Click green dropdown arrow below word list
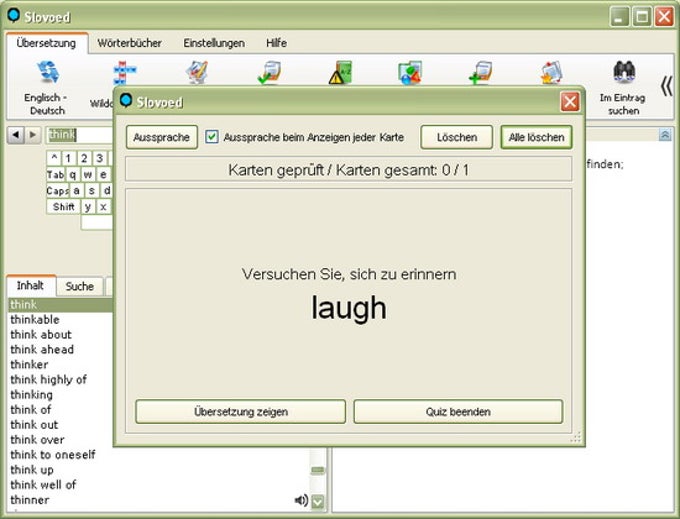This screenshot has height=519, width=680. tap(318, 502)
